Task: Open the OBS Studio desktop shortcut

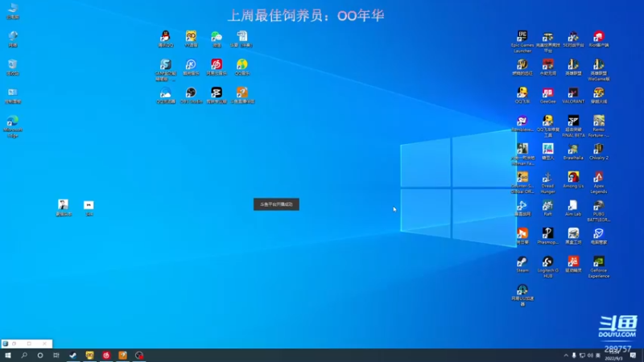Action: coord(191,95)
